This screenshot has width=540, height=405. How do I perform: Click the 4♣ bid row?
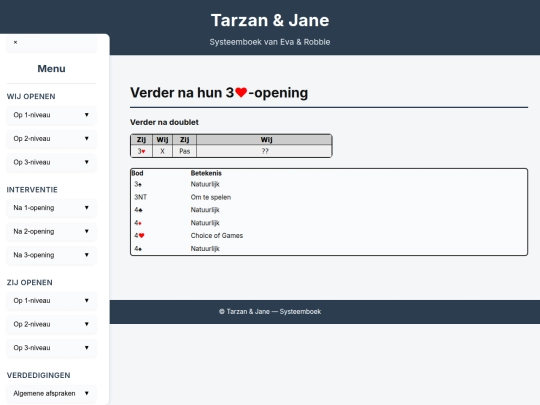[329, 210]
